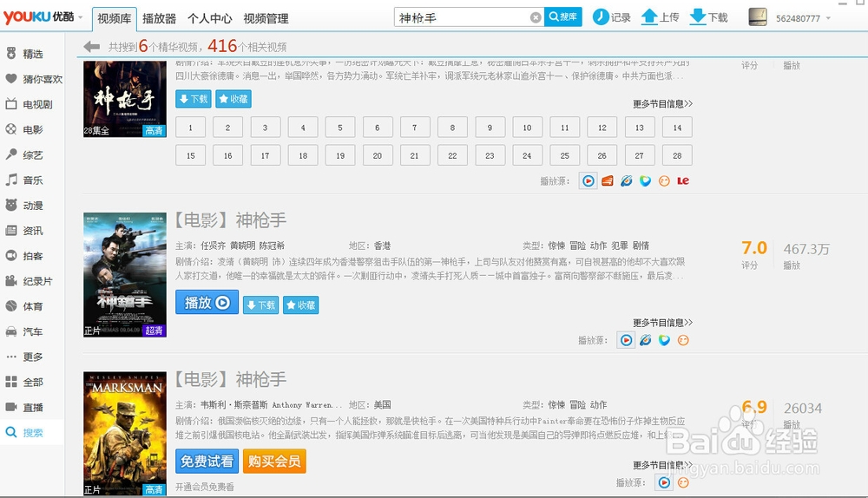Image resolution: width=868 pixels, height=498 pixels.
Task: Click actor 任贤齐 in the cast list
Action: click(214, 246)
